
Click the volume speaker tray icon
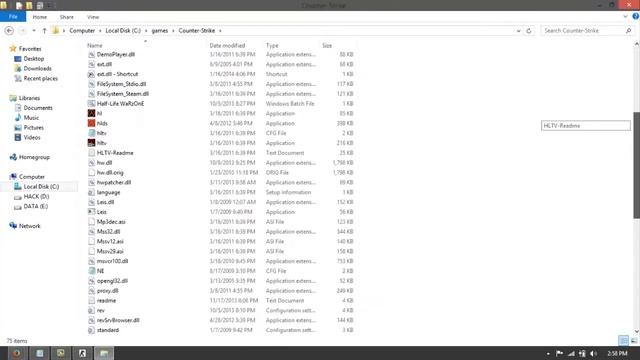[593, 353]
